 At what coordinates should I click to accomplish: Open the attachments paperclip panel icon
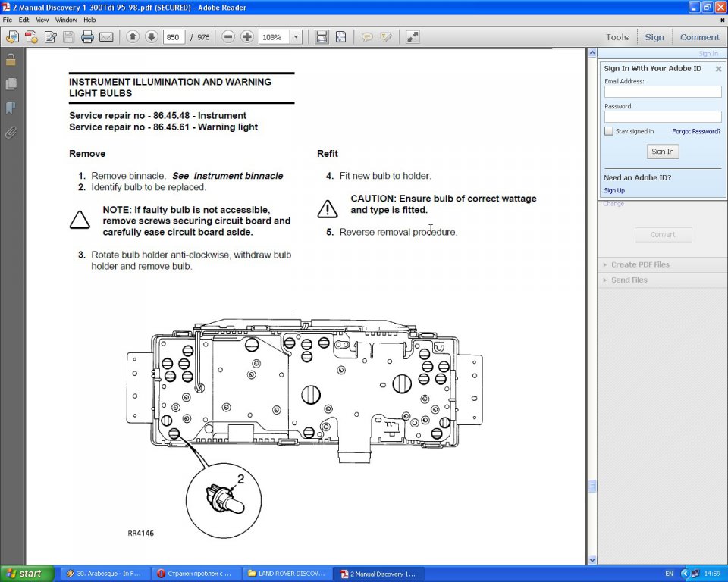(x=11, y=133)
